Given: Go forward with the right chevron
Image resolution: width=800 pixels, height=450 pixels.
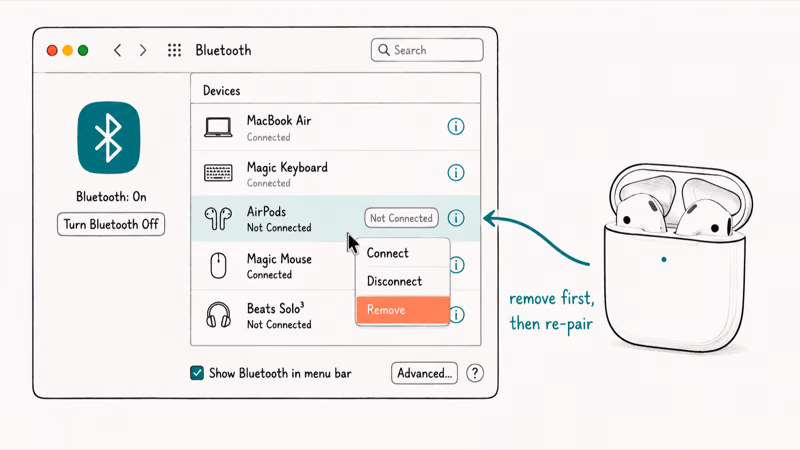Looking at the screenshot, I should (143, 50).
